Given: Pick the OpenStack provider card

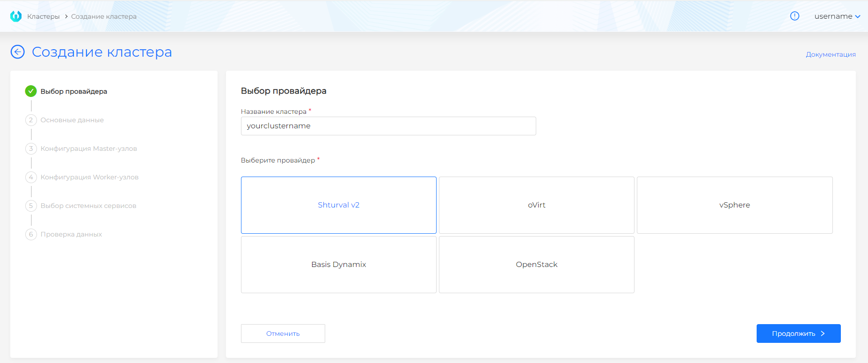Looking at the screenshot, I should [536, 265].
